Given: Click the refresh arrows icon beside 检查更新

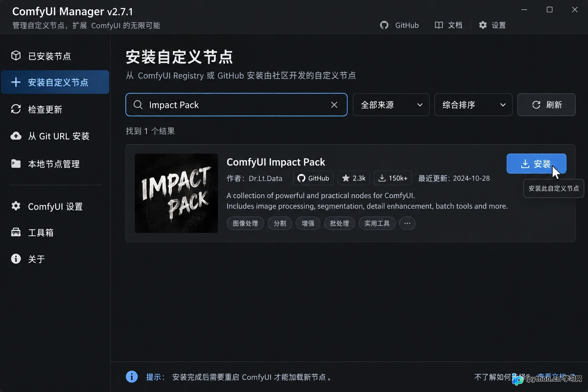Looking at the screenshot, I should click(16, 109).
